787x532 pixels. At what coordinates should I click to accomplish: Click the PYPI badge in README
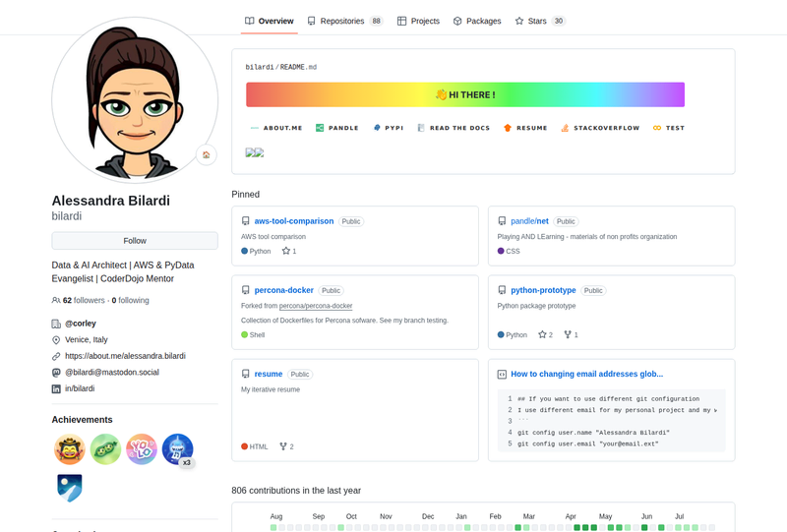pos(388,128)
